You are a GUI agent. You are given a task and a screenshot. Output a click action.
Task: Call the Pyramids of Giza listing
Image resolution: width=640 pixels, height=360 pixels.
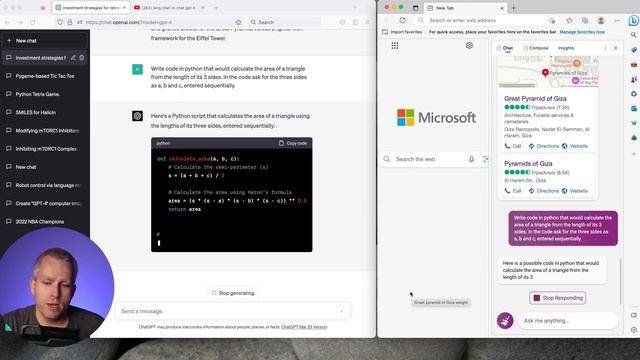(513, 191)
